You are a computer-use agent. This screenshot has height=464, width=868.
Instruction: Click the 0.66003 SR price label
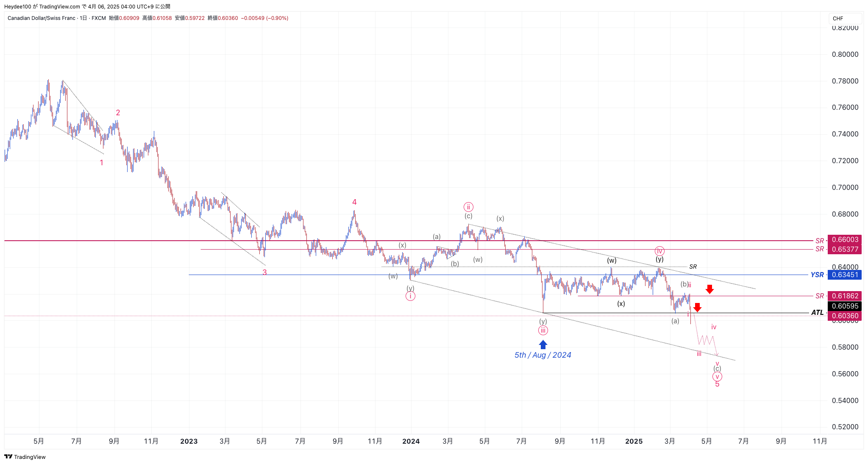[x=845, y=240]
